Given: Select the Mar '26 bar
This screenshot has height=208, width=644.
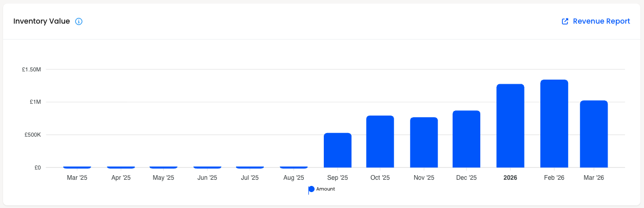Looking at the screenshot, I should [x=594, y=134].
